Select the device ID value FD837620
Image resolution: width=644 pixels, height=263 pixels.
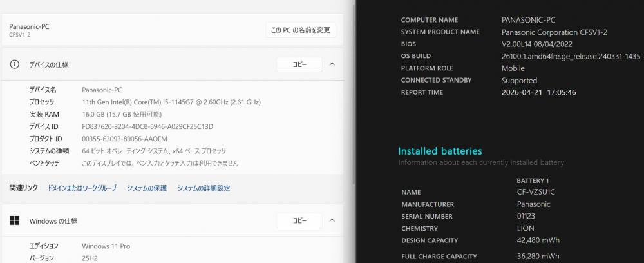147,126
